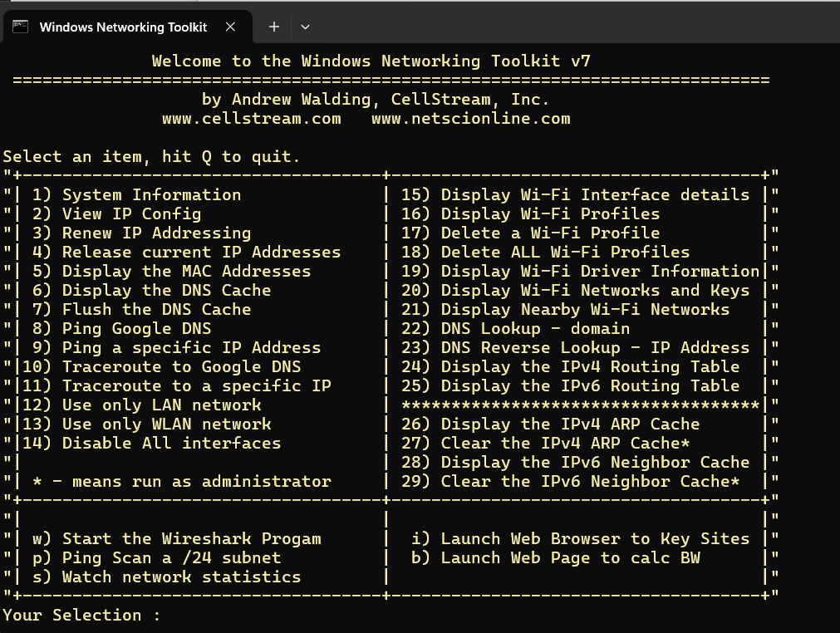Open a new terminal tab
This screenshot has height=633, width=840.
pyautogui.click(x=274, y=27)
